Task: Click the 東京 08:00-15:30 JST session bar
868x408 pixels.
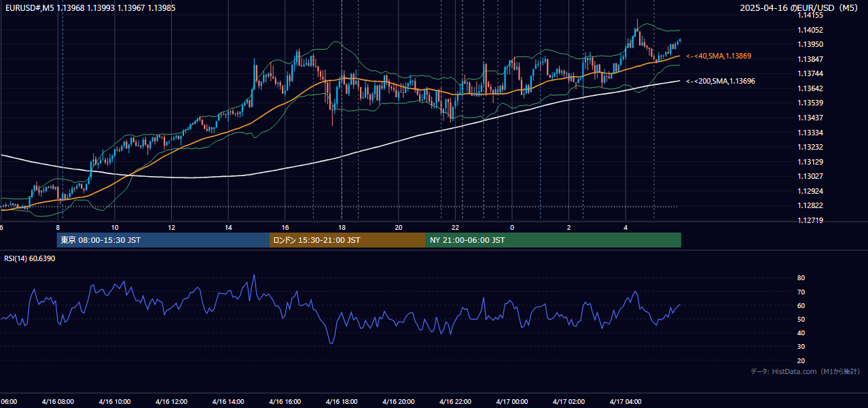Action: coord(163,240)
